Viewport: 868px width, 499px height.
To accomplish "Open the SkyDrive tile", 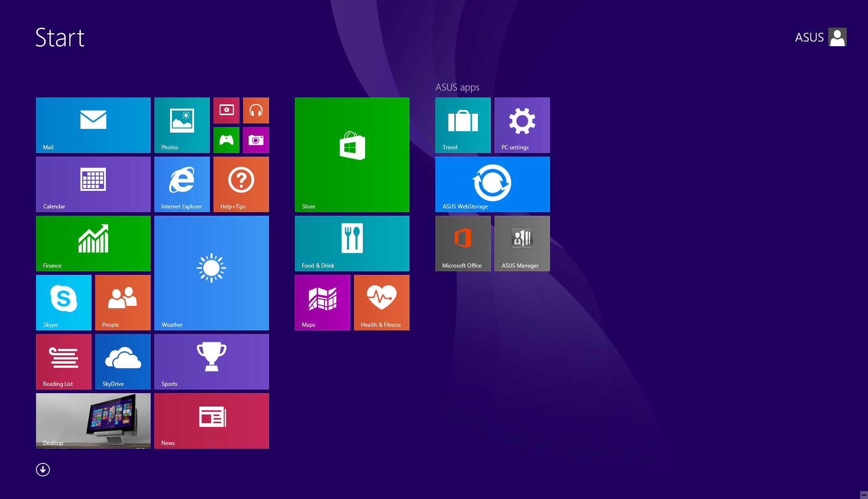I will pos(123,362).
